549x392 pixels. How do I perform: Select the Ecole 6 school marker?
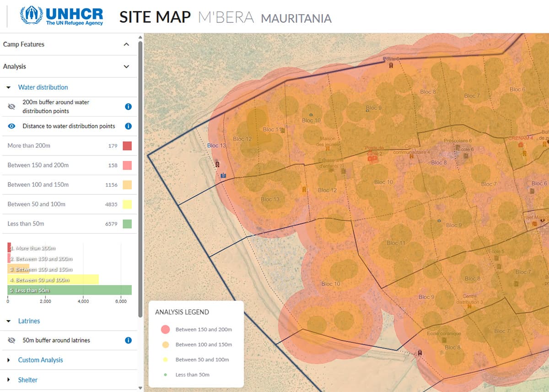coord(466,156)
